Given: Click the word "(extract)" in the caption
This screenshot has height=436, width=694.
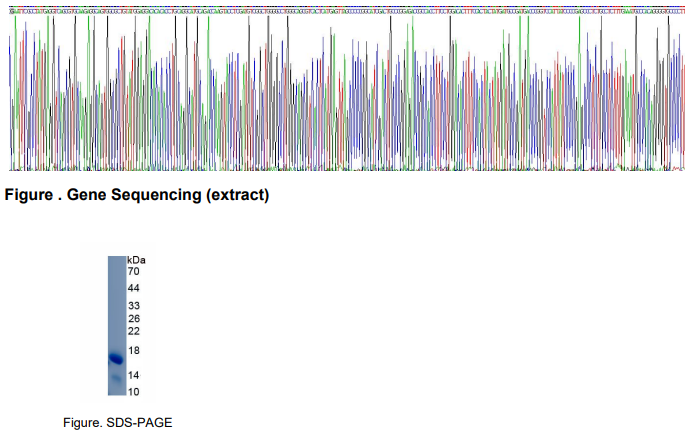Looking at the screenshot, I should tap(238, 195).
